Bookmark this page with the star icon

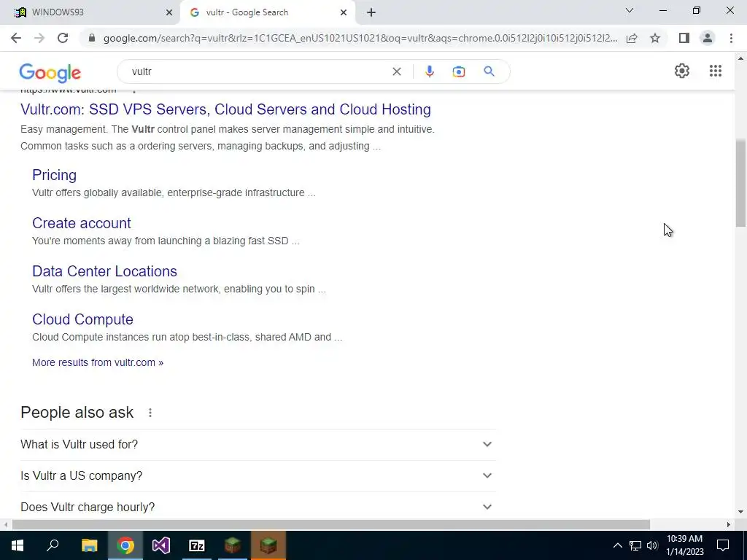point(655,38)
